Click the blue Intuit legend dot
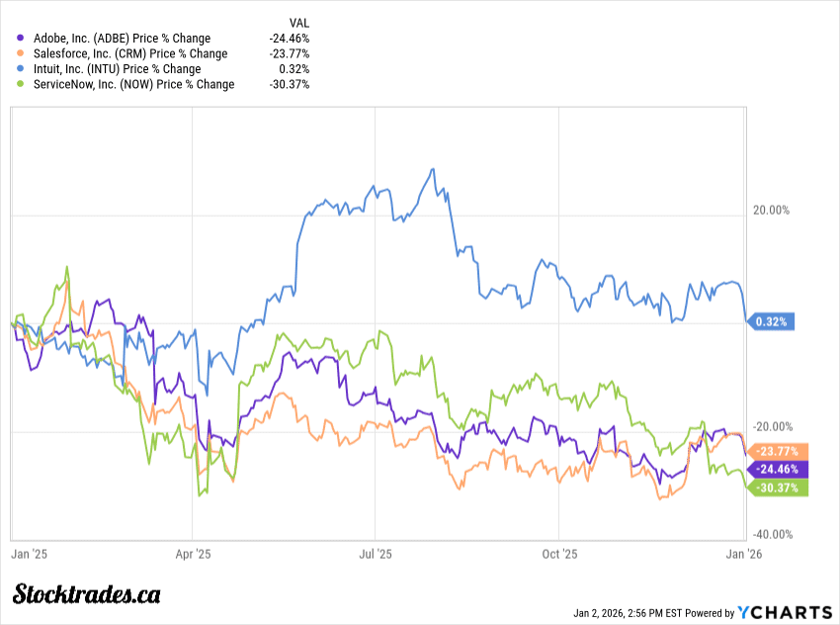The height and width of the screenshot is (625, 840). [22, 69]
